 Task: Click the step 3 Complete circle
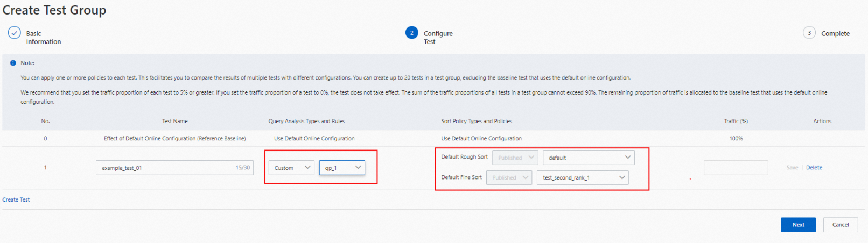point(809,33)
